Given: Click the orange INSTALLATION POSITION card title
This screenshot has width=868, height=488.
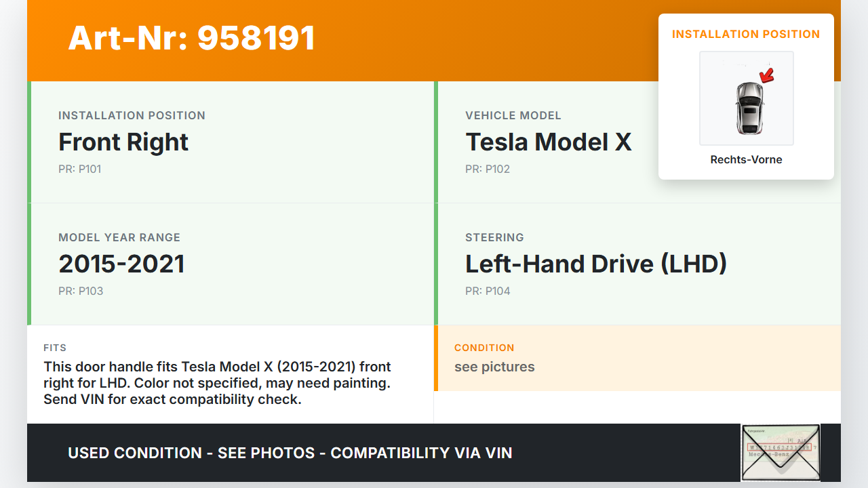Looking at the screenshot, I should coord(746,35).
